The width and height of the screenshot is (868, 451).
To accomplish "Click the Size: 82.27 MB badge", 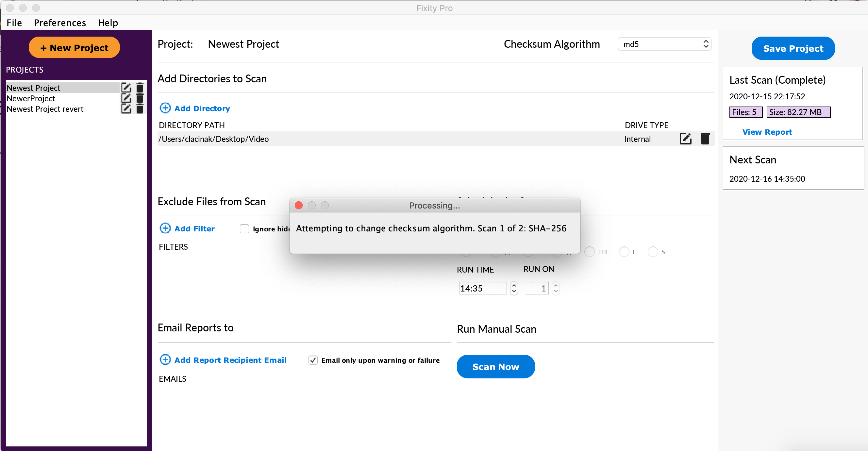I will coord(798,112).
